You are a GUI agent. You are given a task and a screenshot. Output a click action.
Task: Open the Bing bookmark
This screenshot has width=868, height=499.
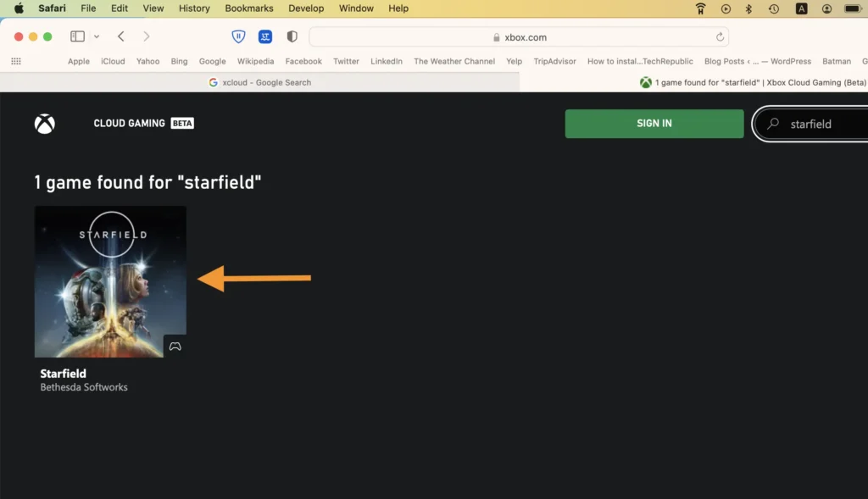tap(180, 61)
